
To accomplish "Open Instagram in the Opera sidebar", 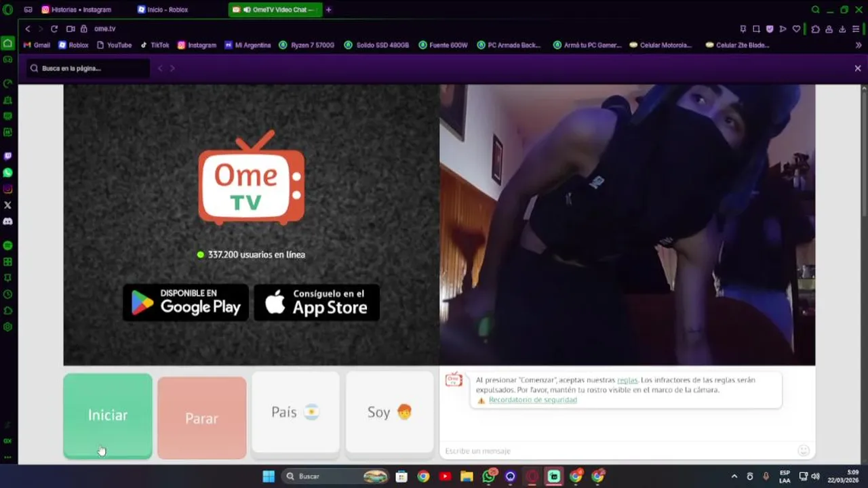I will tap(8, 189).
